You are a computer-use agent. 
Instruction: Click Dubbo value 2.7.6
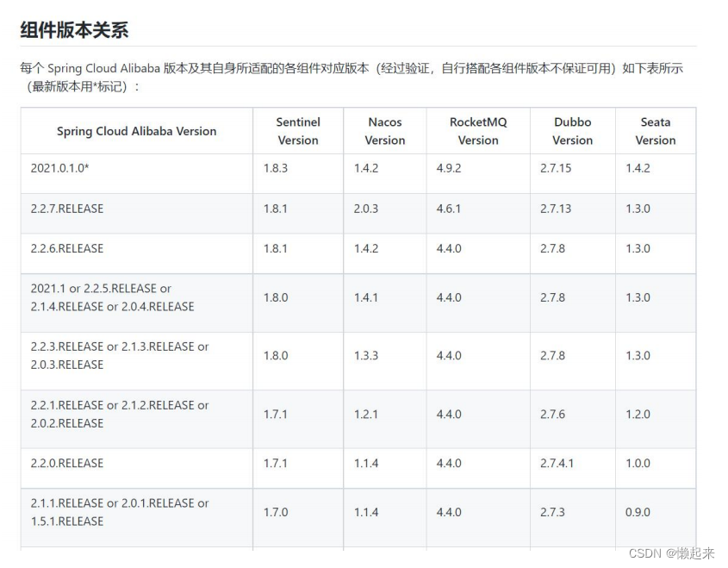coord(552,414)
